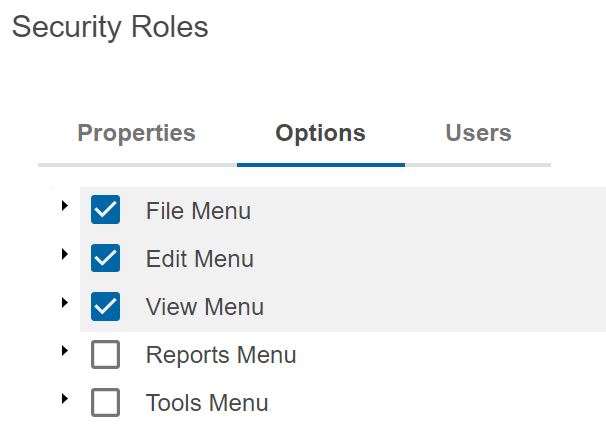Viewport: 606px width, 432px height.
Task: Select the Edit Menu label
Action: click(200, 259)
